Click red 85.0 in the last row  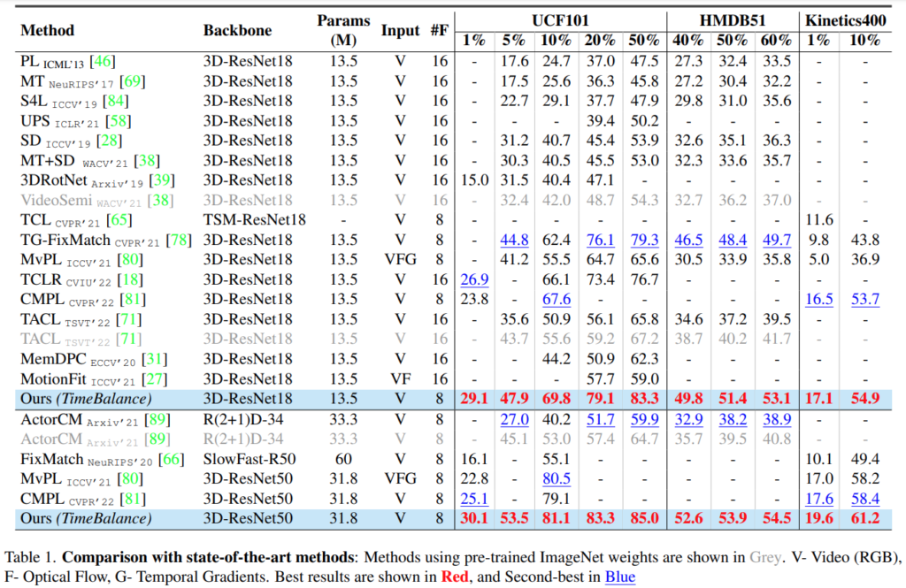[641, 518]
